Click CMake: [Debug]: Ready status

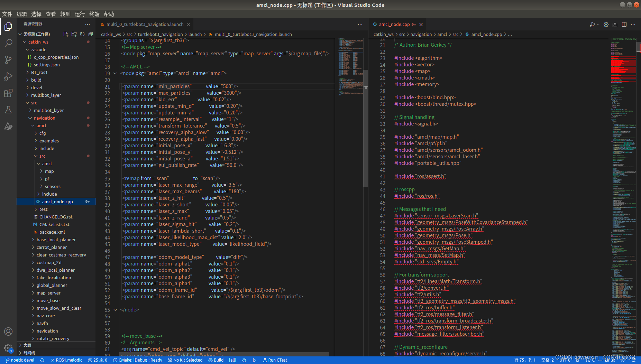[138, 360]
